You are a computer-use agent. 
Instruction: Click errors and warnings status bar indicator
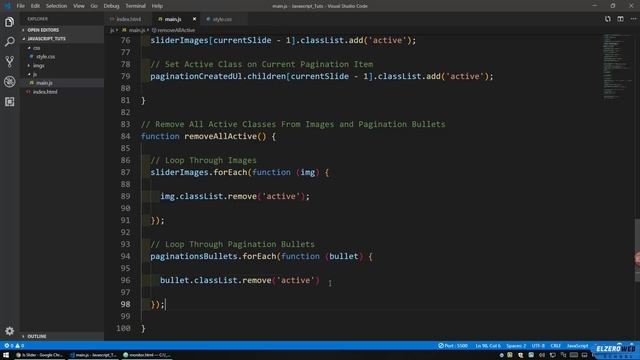13,346
